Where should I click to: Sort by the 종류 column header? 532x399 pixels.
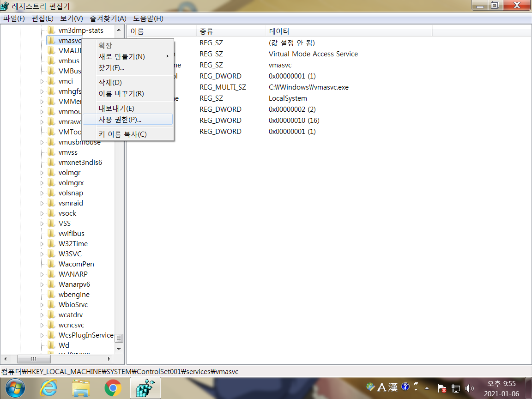(x=231, y=31)
